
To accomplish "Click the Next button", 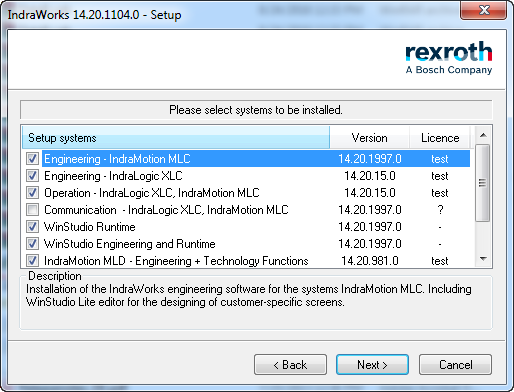I will [372, 364].
